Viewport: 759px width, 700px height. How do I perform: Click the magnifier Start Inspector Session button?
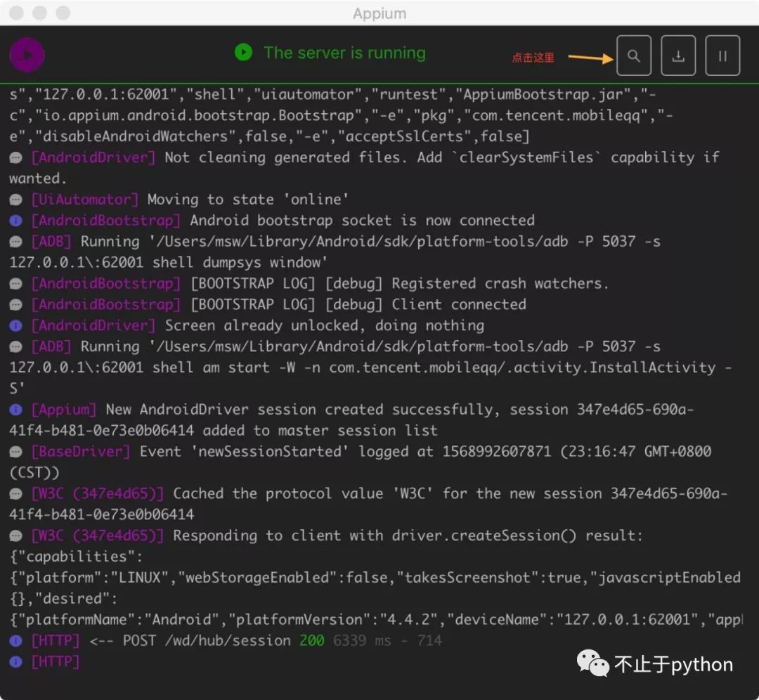(x=633, y=56)
